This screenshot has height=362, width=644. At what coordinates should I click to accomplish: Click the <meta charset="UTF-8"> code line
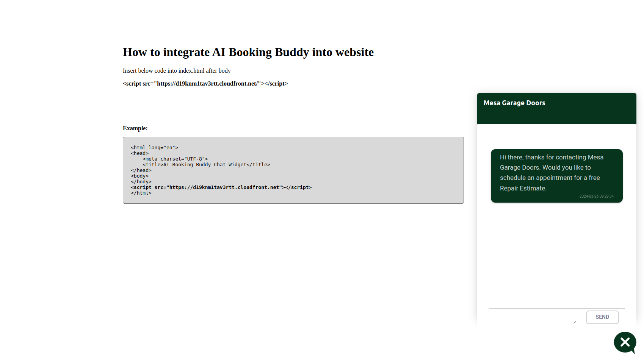coord(175,159)
